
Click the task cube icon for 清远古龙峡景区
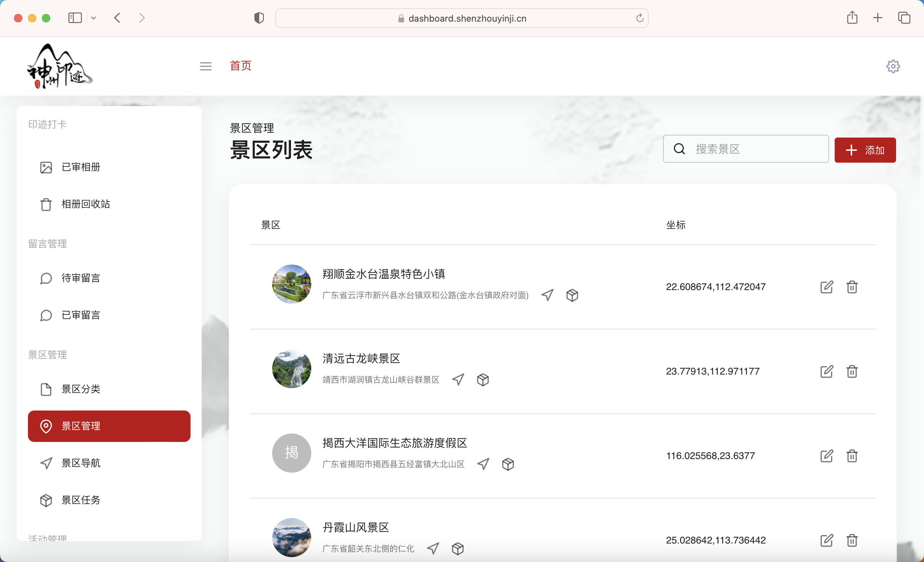pyautogui.click(x=483, y=380)
